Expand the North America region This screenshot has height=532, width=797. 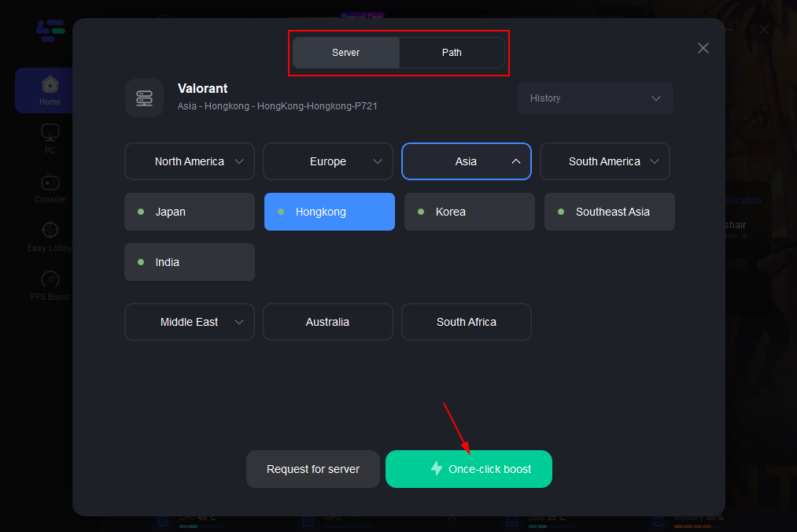pos(189,161)
